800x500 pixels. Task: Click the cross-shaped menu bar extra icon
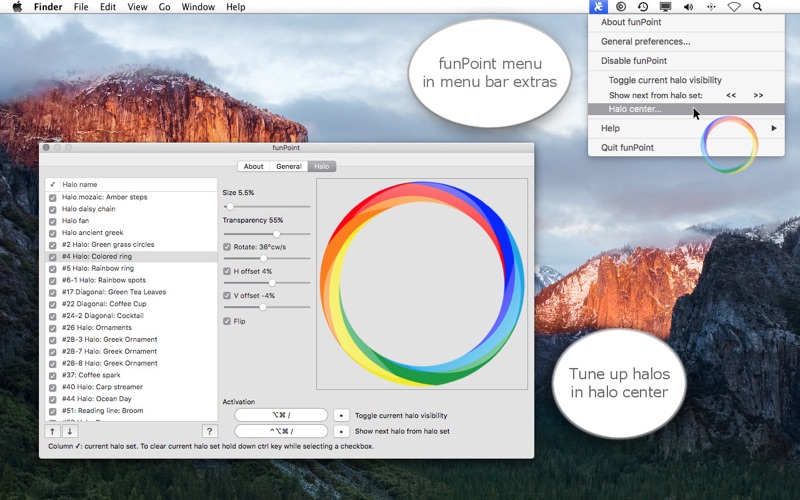pos(711,7)
